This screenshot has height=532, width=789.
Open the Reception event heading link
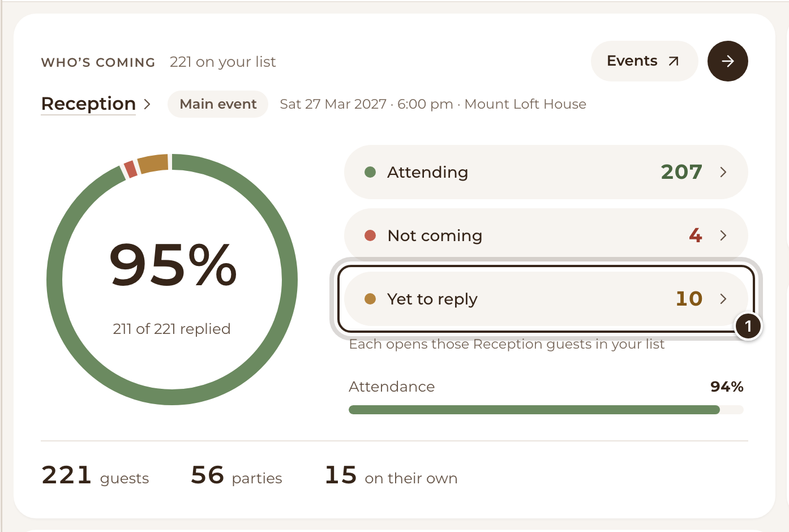tap(88, 104)
